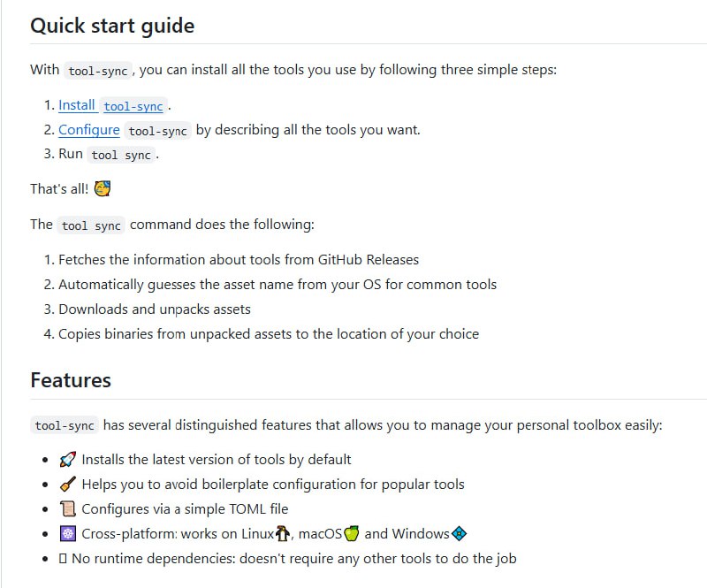Image resolution: width=707 pixels, height=588 pixels.
Task: Click the tool-sync code after "With"
Action: coord(98,71)
